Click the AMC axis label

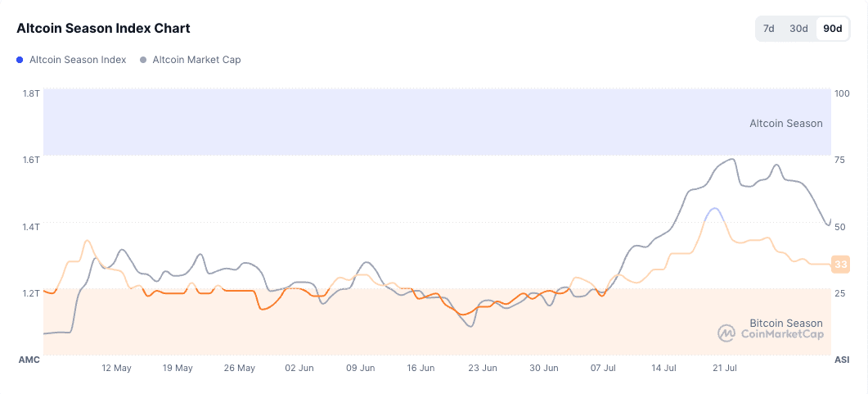coord(29,360)
